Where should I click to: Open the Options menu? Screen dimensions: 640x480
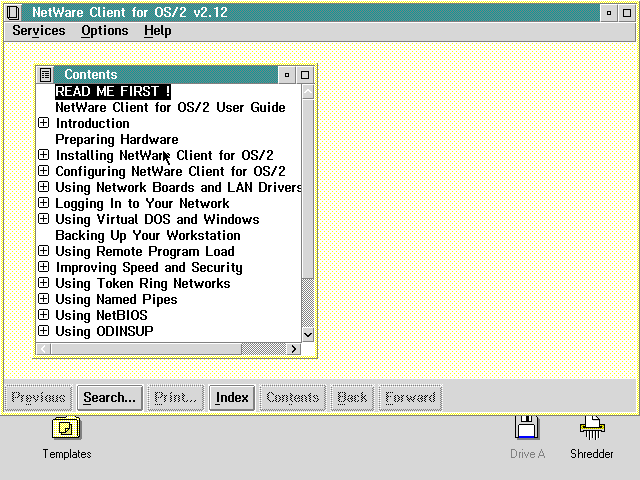[x=104, y=30]
